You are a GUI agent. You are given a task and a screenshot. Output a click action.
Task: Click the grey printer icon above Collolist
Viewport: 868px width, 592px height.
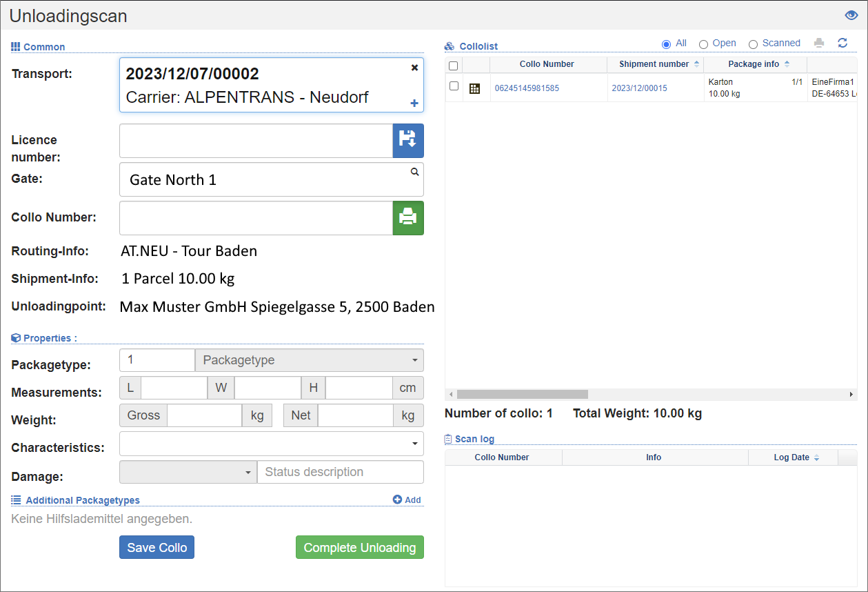click(x=819, y=43)
